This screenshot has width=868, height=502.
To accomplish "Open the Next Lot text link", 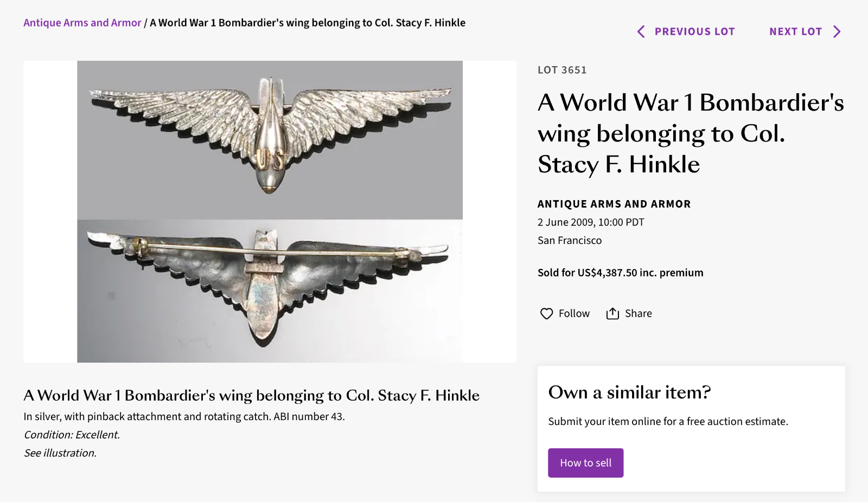I will point(795,31).
